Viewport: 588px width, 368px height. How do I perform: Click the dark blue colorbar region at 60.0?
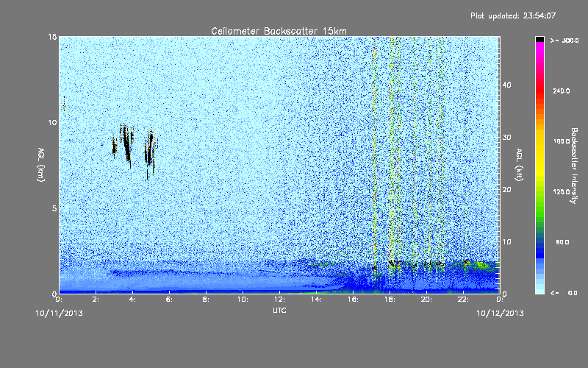click(x=539, y=242)
